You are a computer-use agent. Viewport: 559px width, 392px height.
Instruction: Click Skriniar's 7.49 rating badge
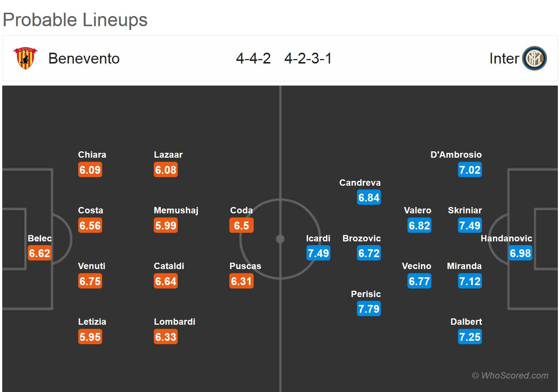[x=470, y=225]
